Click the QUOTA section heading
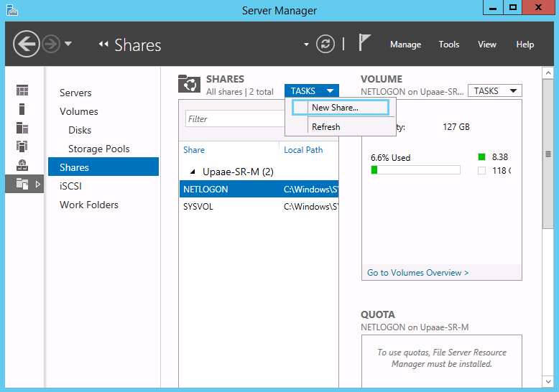 (378, 314)
